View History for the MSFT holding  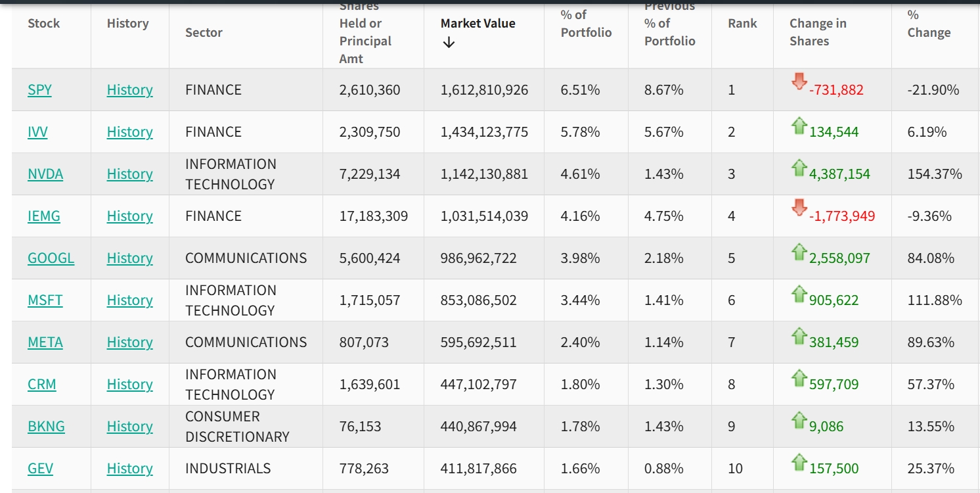[129, 300]
